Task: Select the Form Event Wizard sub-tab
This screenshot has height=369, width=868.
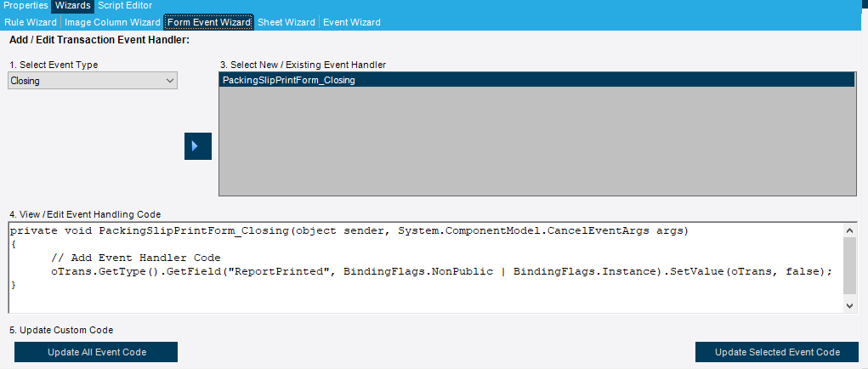Action: (208, 23)
